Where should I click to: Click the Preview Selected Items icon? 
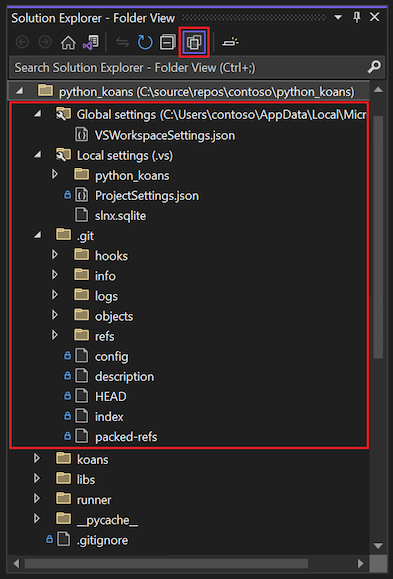(230, 43)
